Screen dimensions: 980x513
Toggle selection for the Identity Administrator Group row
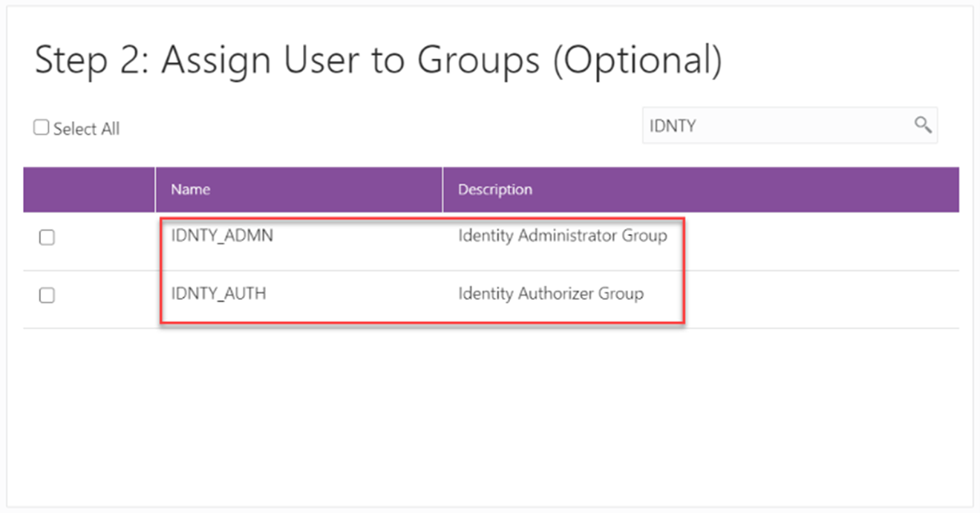pyautogui.click(x=47, y=237)
